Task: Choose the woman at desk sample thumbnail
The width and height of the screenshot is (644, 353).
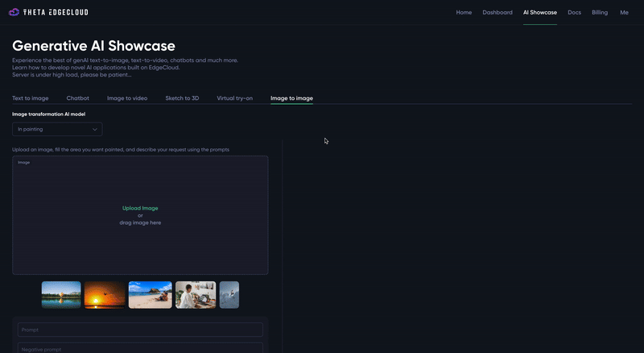Action: 196,295
